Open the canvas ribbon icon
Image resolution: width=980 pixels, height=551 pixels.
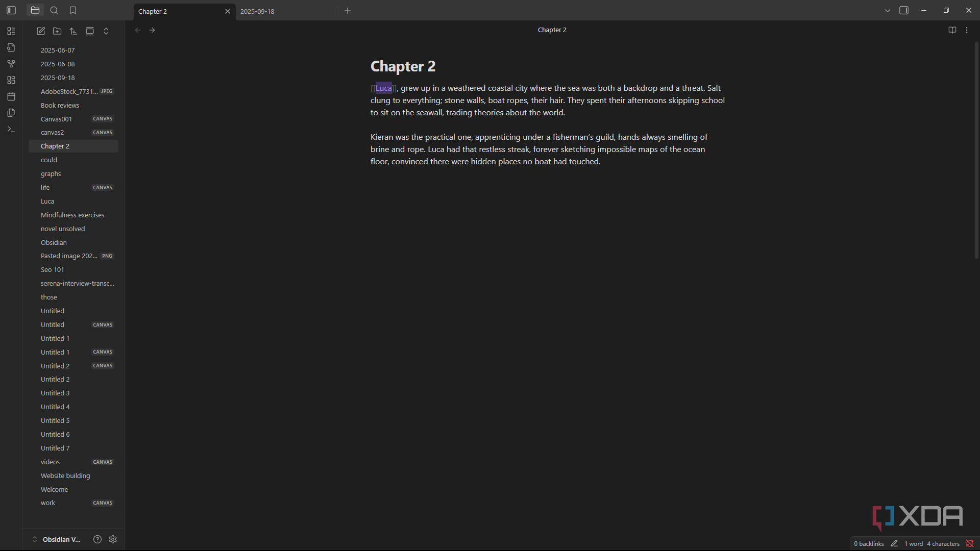pyautogui.click(x=11, y=80)
